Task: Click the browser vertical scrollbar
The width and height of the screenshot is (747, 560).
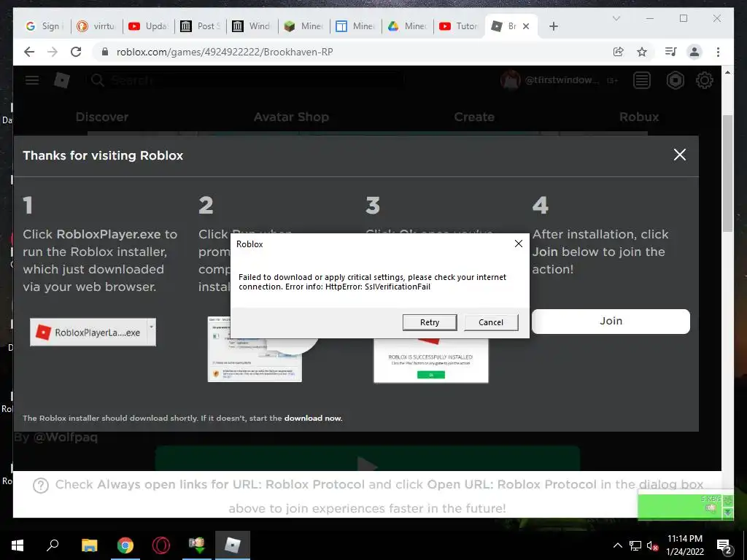Action: click(x=727, y=172)
